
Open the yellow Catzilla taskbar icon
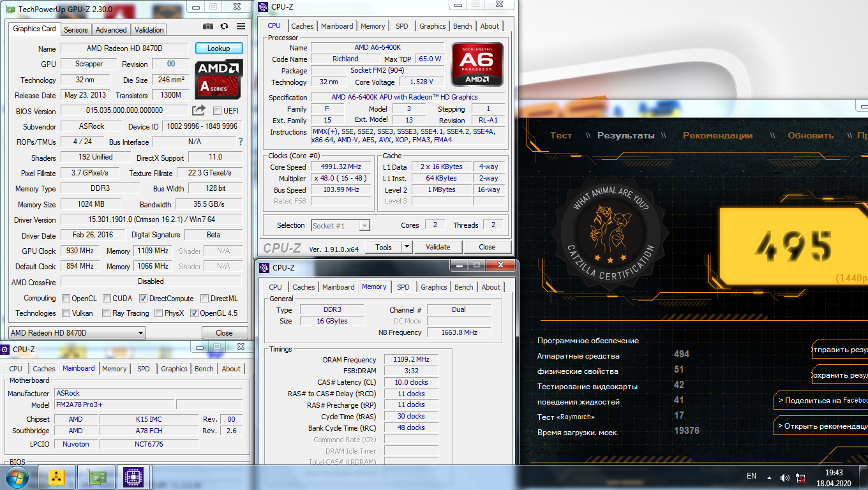coord(57,477)
